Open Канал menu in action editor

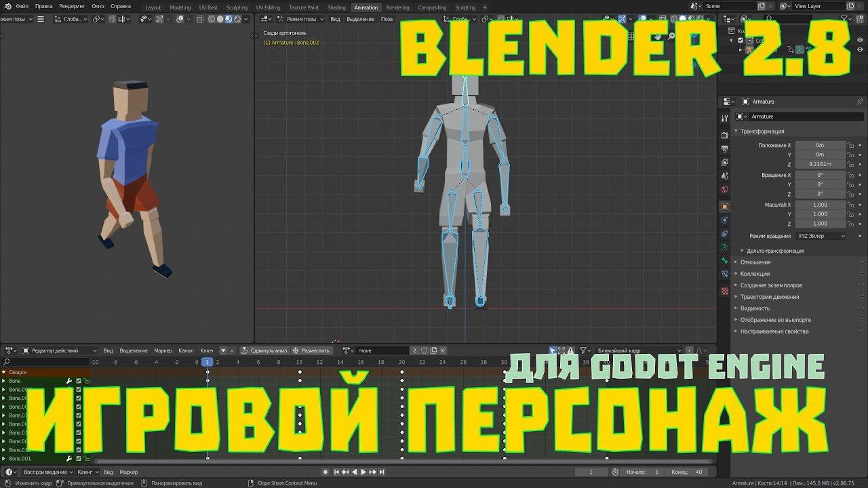[186, 350]
